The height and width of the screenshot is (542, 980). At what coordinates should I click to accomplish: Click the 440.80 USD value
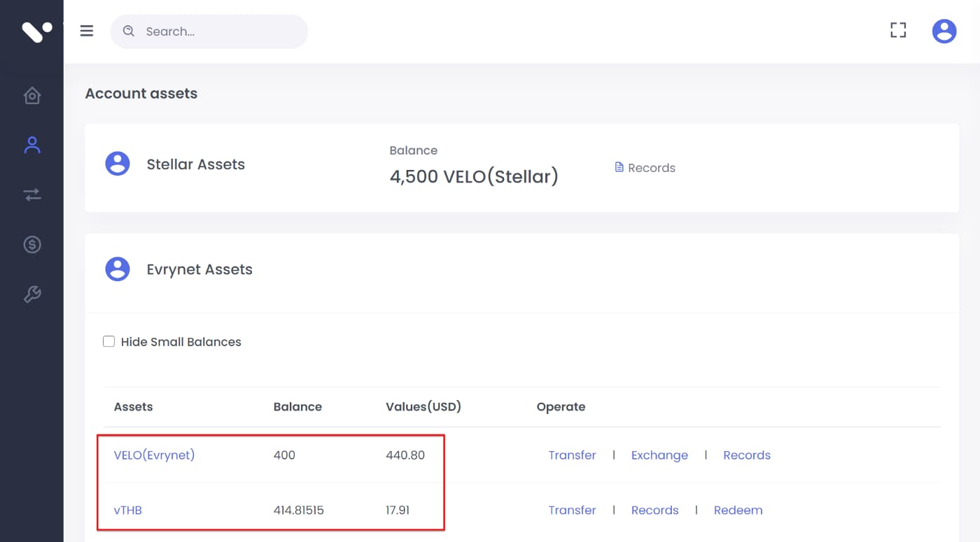(x=405, y=455)
